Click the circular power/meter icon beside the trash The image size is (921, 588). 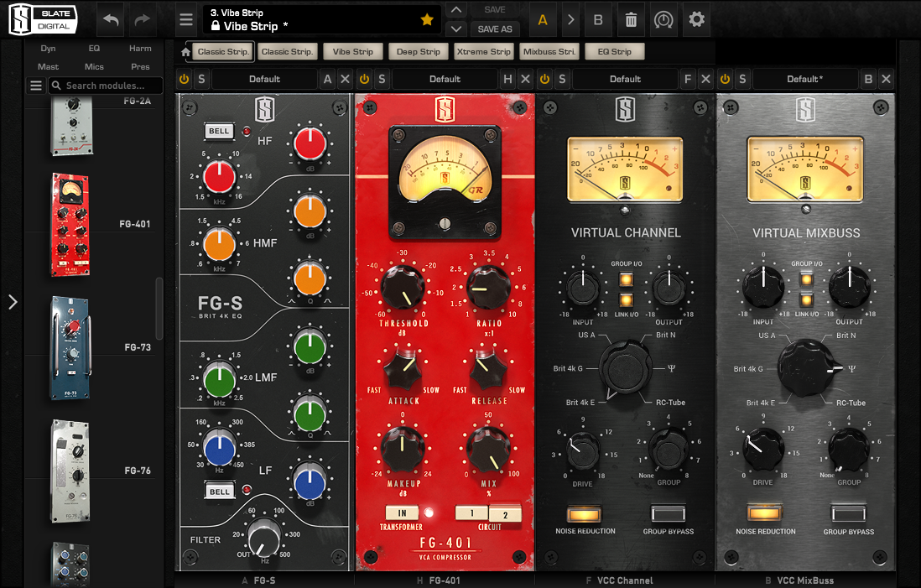click(663, 19)
